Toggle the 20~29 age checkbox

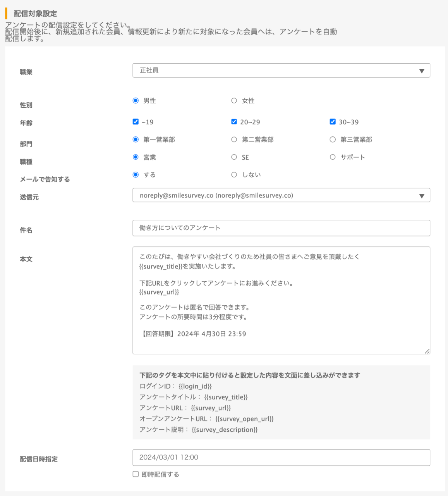click(234, 122)
